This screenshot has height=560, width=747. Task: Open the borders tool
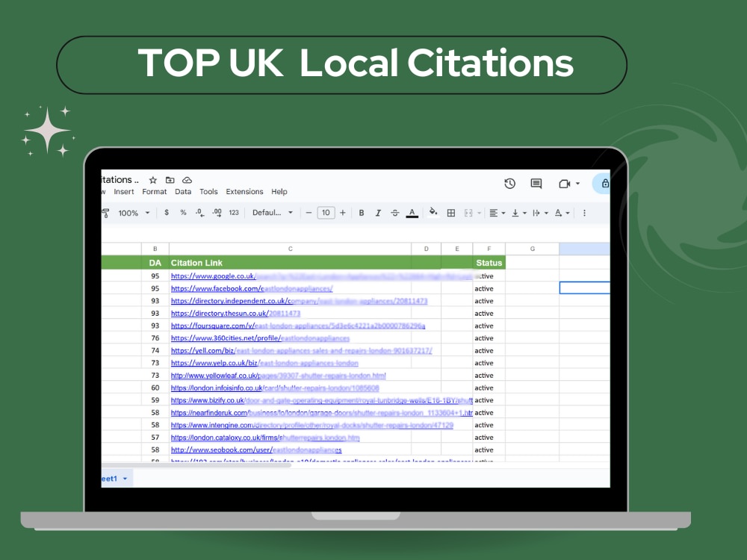click(450, 213)
